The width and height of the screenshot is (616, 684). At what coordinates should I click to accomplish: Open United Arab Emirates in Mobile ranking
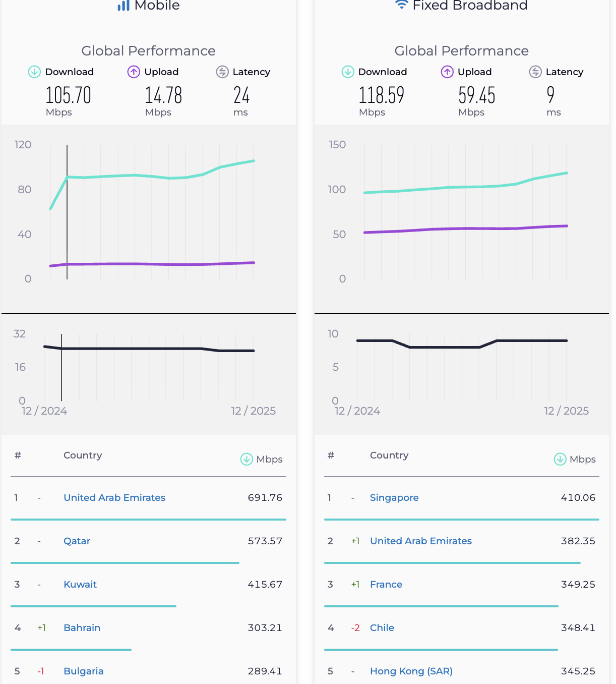pos(114,497)
